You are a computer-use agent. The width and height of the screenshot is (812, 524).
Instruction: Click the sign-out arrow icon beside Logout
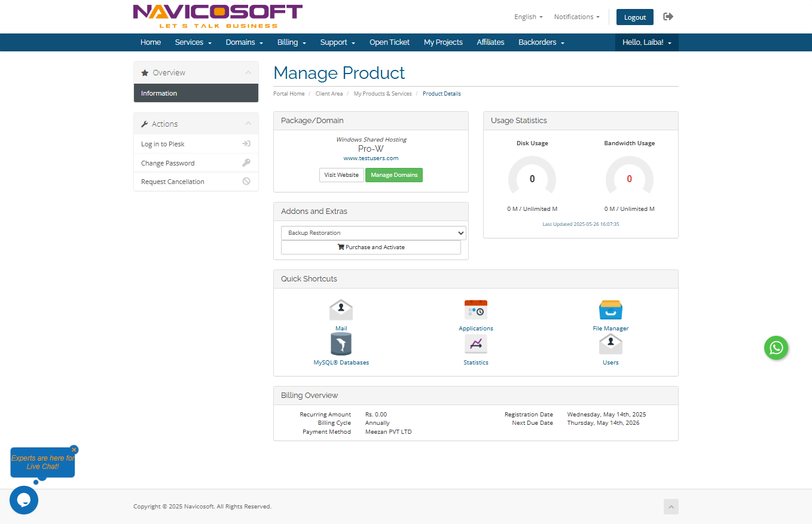[x=668, y=17]
